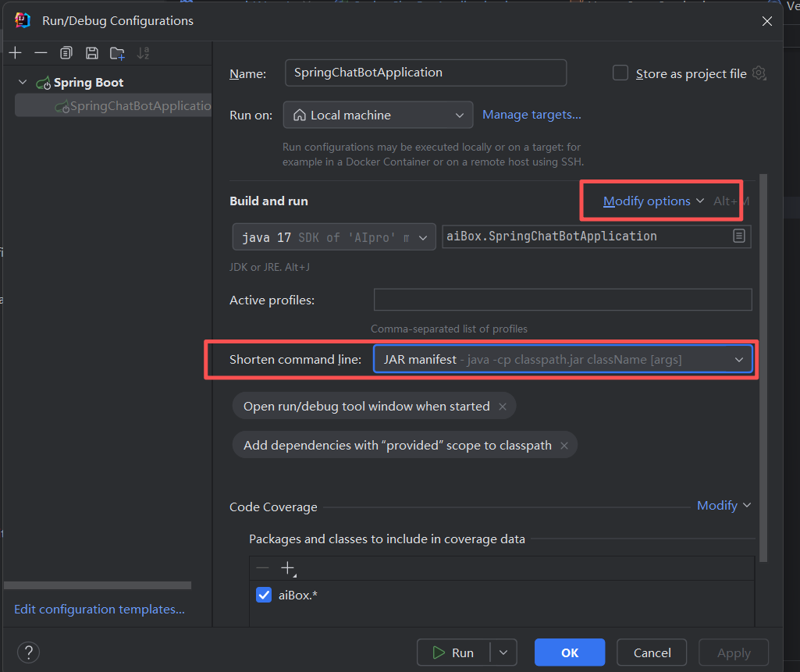Remove the selected configuration with minus icon
Image resolution: width=800 pixels, height=672 pixels.
pyautogui.click(x=41, y=53)
